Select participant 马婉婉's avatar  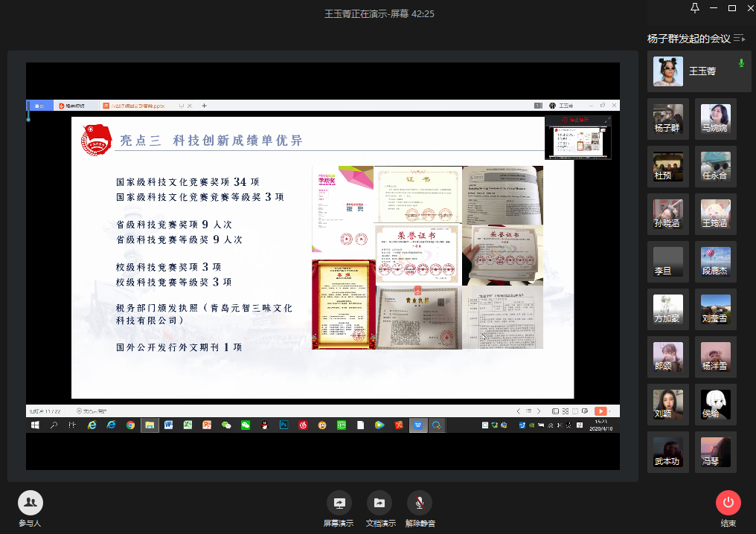(716, 119)
